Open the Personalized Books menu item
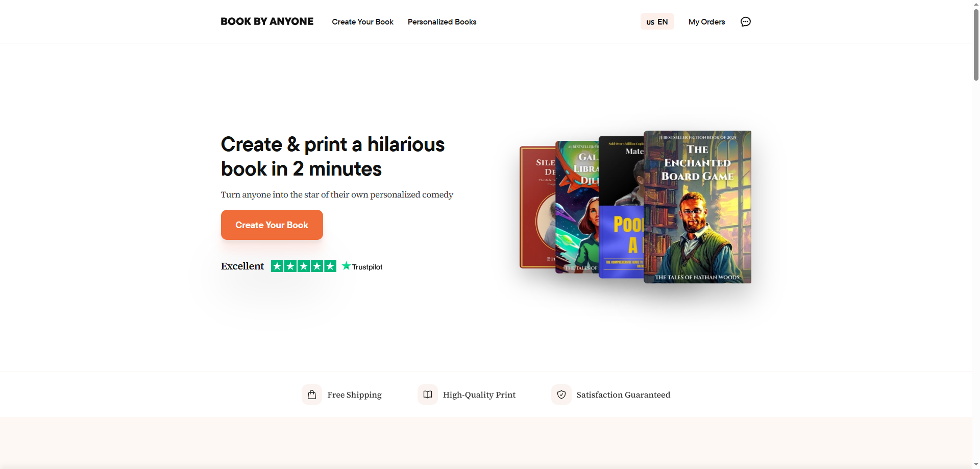This screenshot has height=469, width=980. 442,22
